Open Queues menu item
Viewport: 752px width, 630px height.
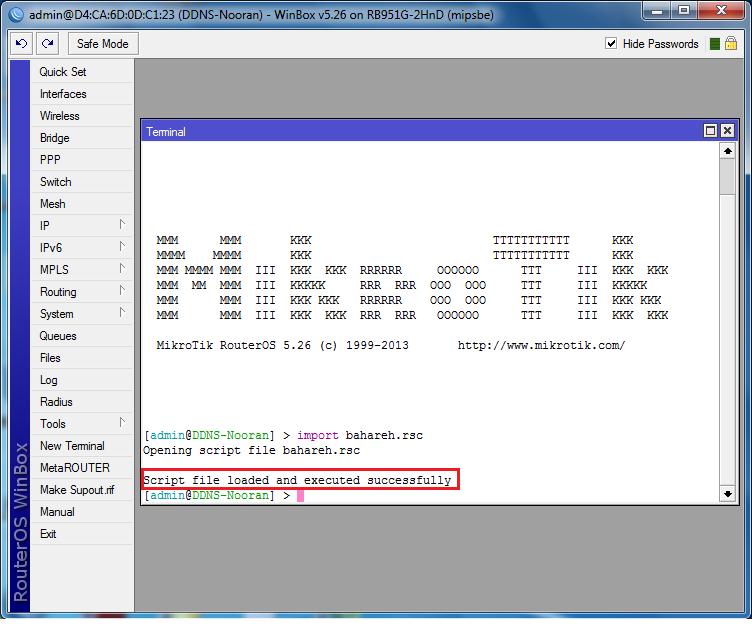pyautogui.click(x=82, y=336)
